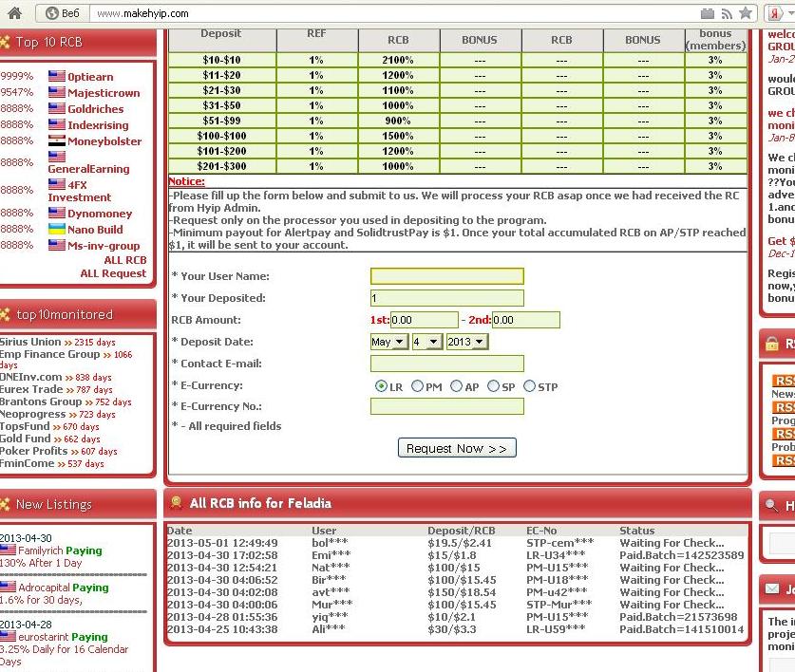Screen dimensions: 795x672
Task: Click the E-Currency No. field
Action: coord(446,406)
